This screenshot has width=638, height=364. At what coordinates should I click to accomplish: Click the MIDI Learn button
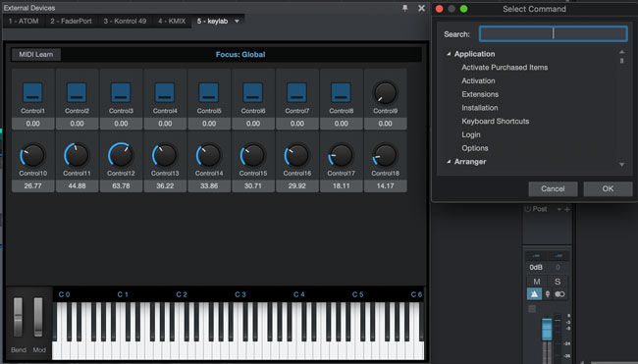[35, 55]
